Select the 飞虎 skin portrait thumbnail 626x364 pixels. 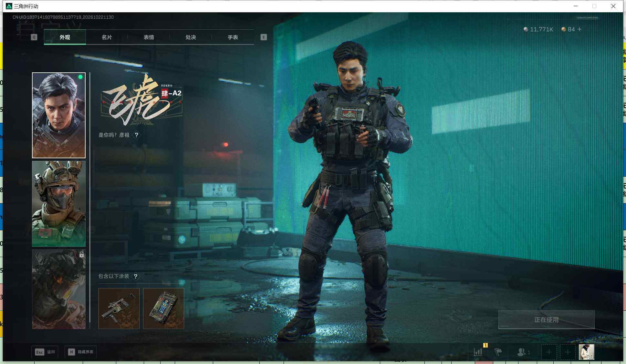tap(59, 115)
